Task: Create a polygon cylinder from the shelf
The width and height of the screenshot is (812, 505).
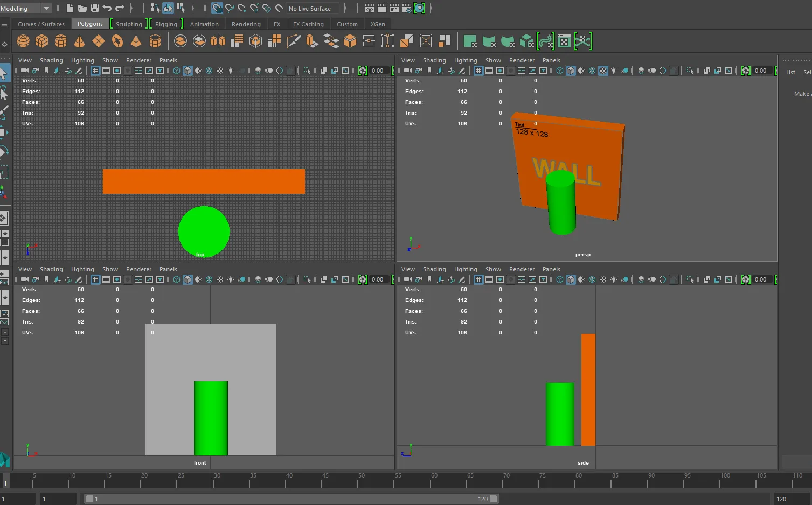Action: [61, 41]
